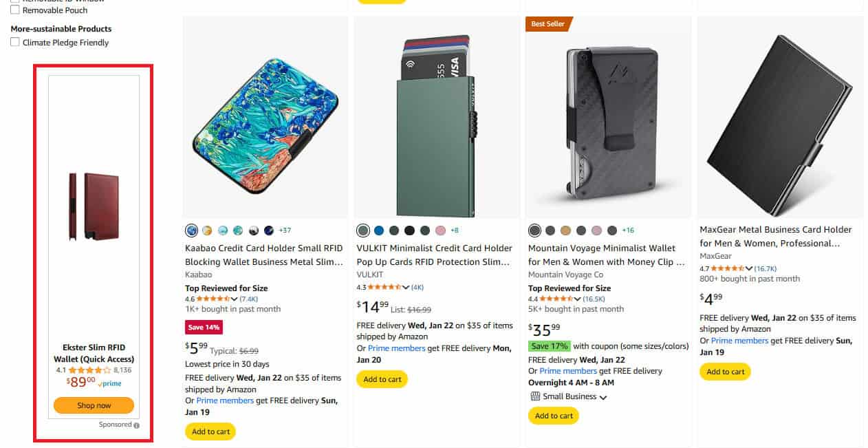The width and height of the screenshot is (868, 448).
Task: Enable the Climate Pledge Friendly filter
Action: coord(14,42)
